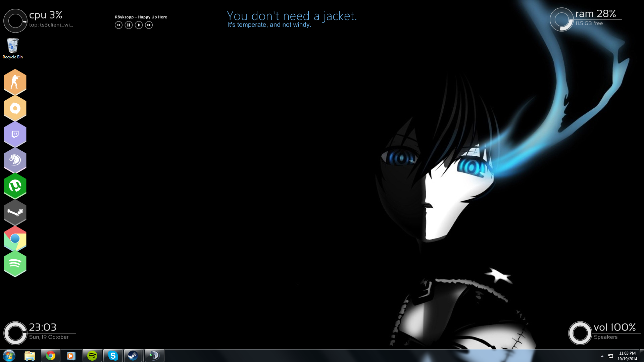Screen dimensions: 644x362
Task: Launch Counter-Strike from the orange hexagon icon
Action: [x=15, y=82]
